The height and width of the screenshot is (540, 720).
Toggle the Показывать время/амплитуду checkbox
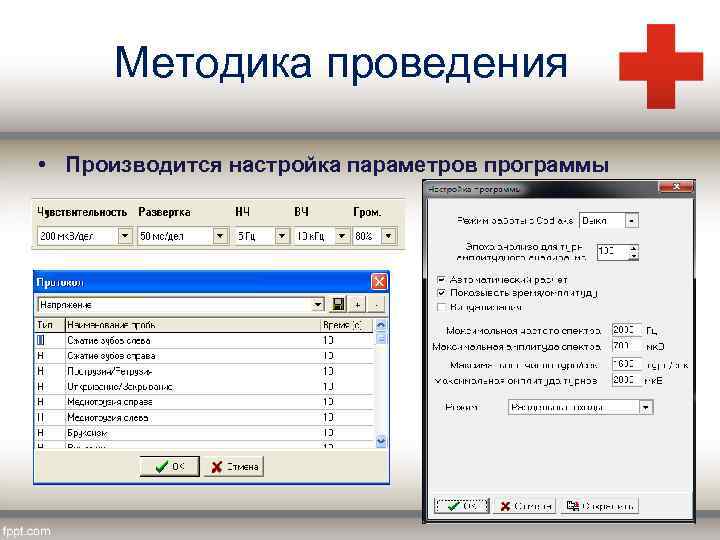pos(441,292)
